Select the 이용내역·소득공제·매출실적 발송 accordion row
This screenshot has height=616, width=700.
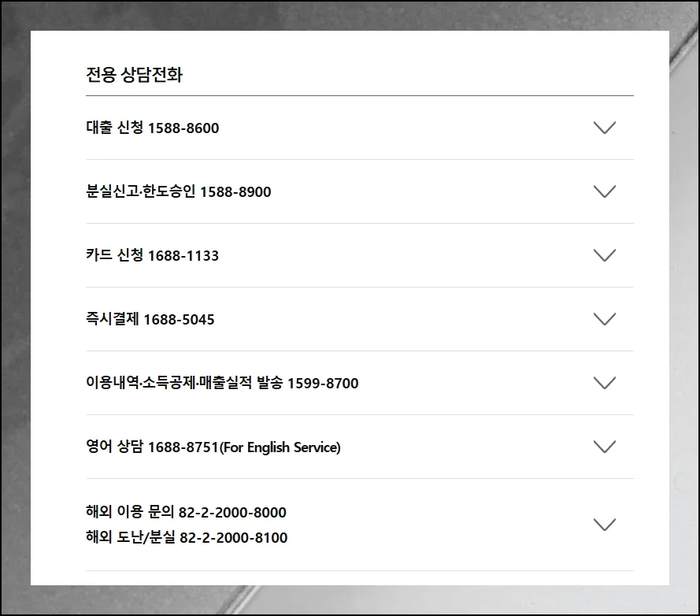point(222,383)
